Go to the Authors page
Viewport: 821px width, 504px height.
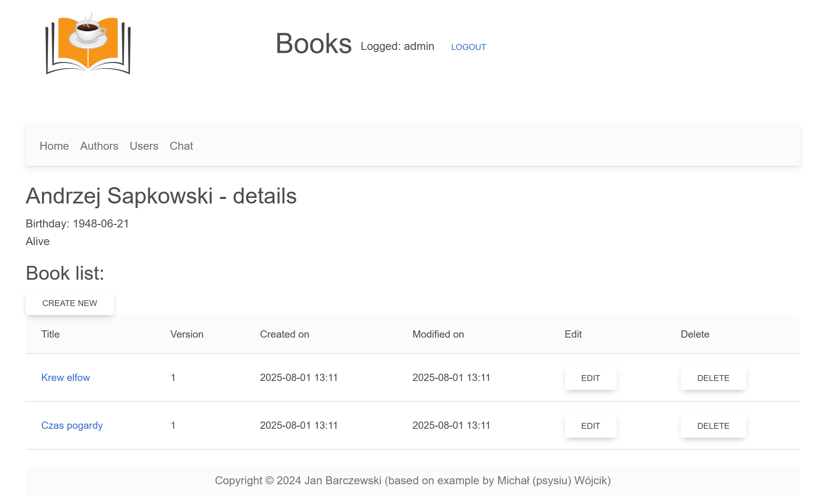(99, 146)
